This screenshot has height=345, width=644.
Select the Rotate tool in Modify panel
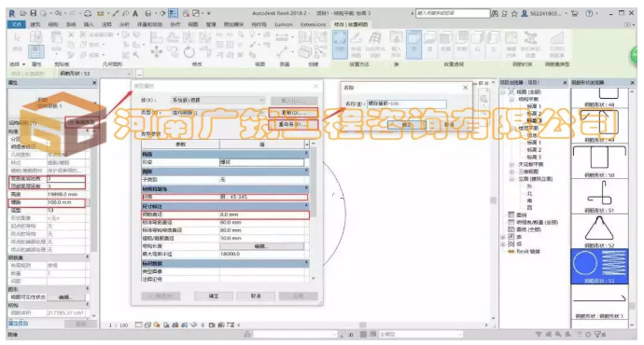(189, 52)
